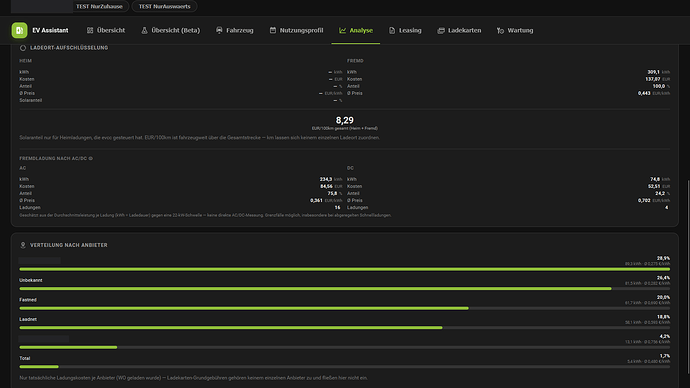Click the Verteilung nach Anbieter pin icon
This screenshot has width=690, height=388.
point(23,245)
